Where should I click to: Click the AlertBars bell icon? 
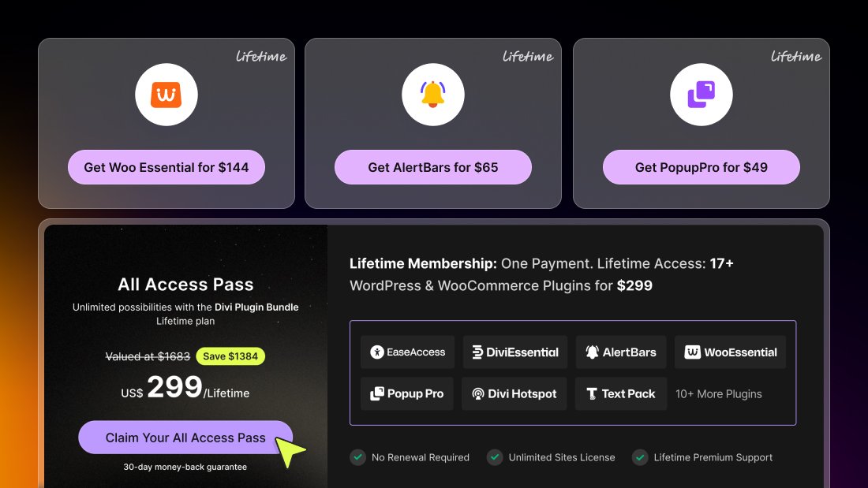(x=432, y=95)
